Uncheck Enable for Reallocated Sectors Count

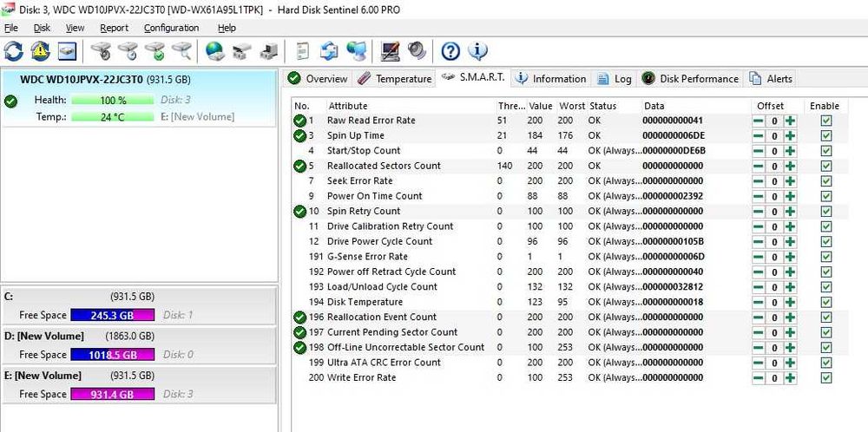[826, 166]
